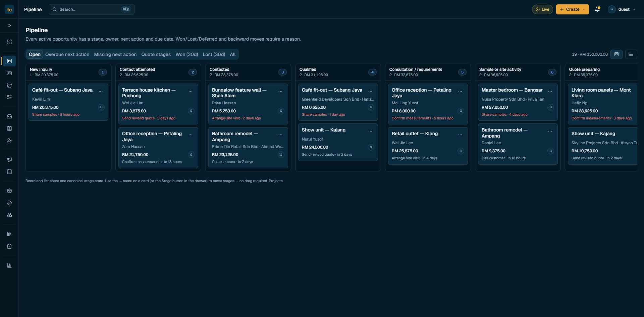The height and width of the screenshot is (317, 644).
Task: Click 'Send revised quote · 3 days ago' text
Action: click(149, 118)
